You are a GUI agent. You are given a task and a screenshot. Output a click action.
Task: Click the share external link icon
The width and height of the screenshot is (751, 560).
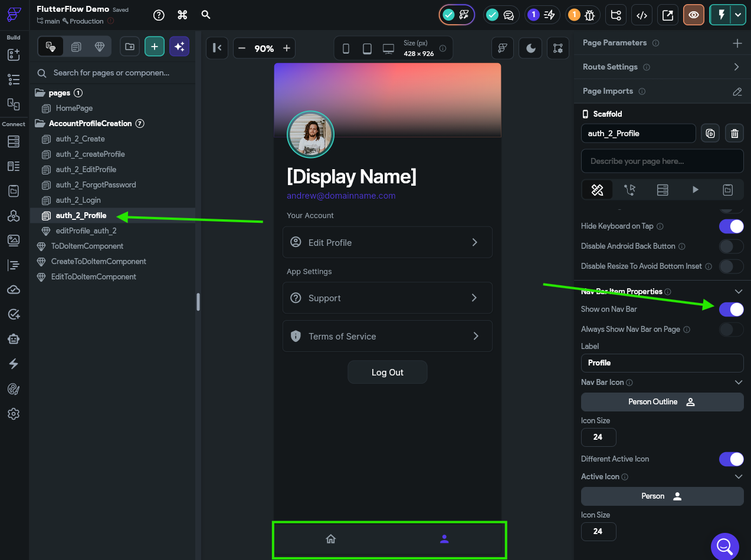coord(668,15)
